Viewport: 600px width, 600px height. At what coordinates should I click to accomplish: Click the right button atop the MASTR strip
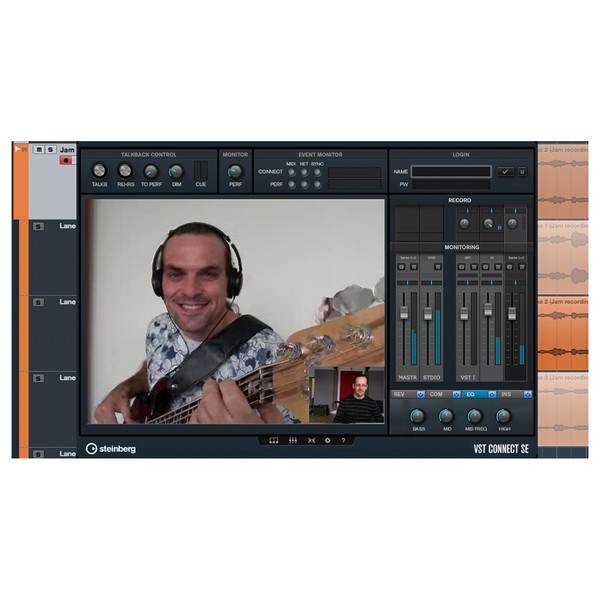[414, 267]
